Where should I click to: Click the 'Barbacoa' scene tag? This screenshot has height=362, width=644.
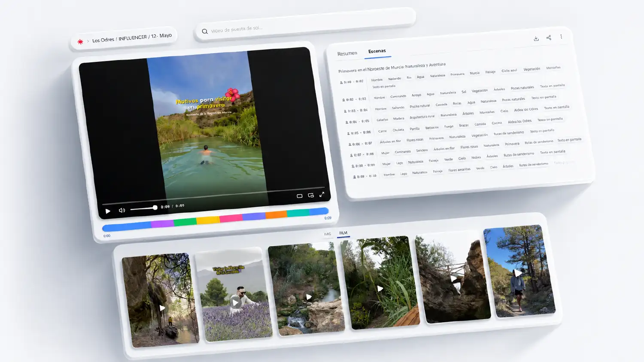coord(432,127)
